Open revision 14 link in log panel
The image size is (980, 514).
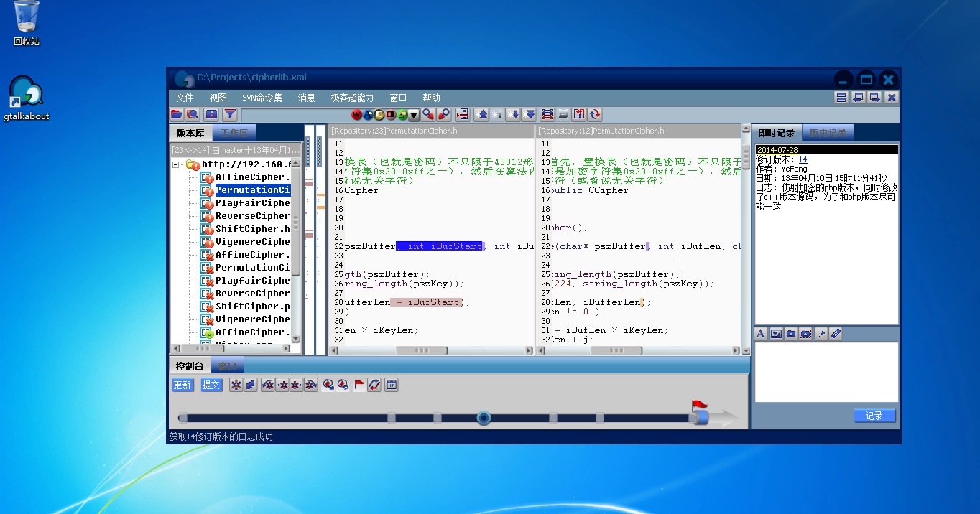coord(803,160)
